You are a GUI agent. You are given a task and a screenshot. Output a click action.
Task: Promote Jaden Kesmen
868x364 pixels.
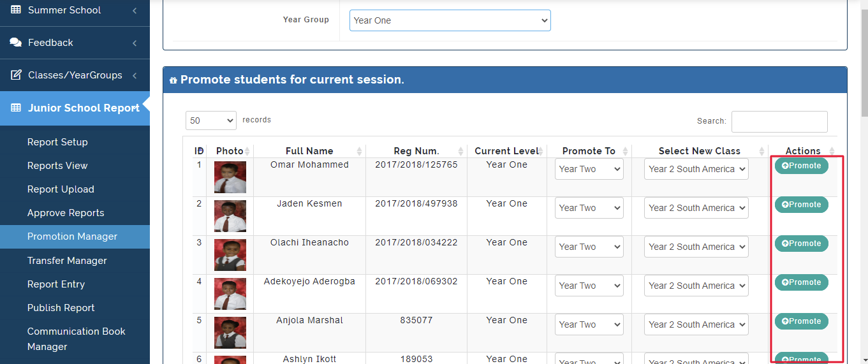802,205
